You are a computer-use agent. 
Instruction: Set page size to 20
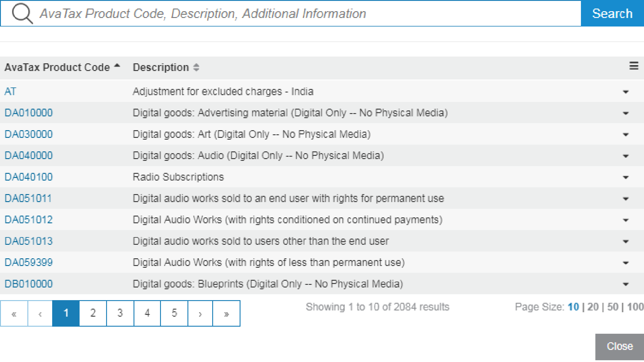coord(593,307)
